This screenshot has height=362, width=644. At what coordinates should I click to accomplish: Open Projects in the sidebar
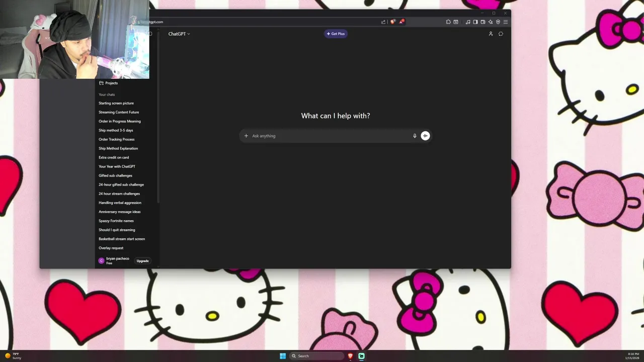tap(108, 83)
